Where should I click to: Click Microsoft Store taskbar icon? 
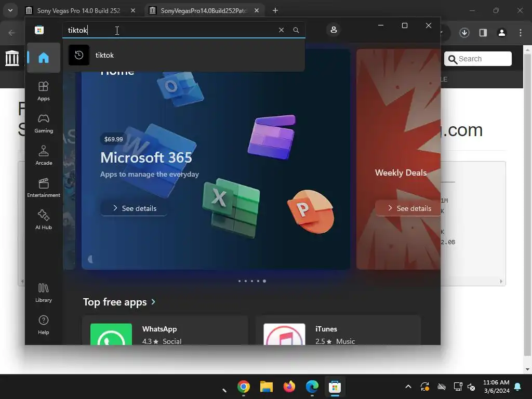[x=335, y=387]
